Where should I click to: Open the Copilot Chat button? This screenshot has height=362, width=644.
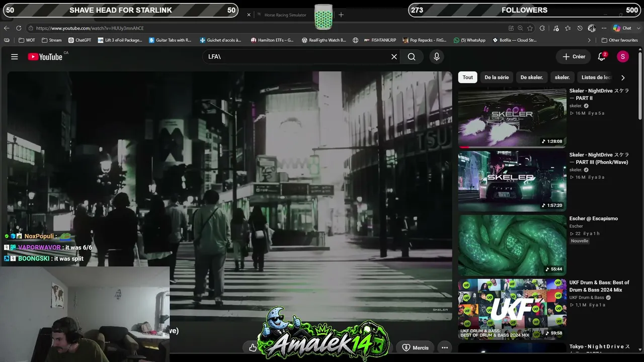pos(622,28)
